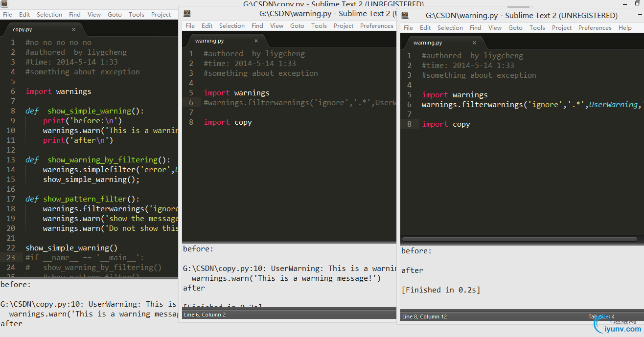Click 'def show_simple_warning():' line in copy.py
Viewport: 644px width, 337px height.
tap(85, 111)
